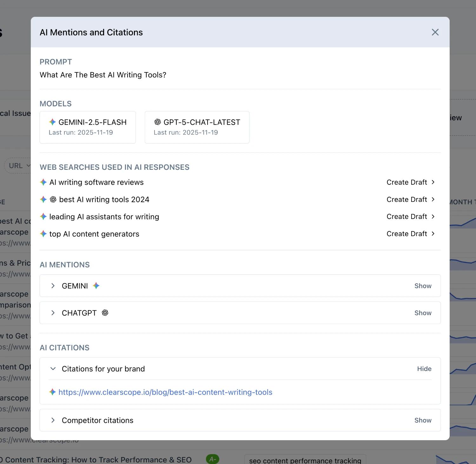This screenshot has height=464, width=476.
Task: Click the OpenAI icon on GPT-5-CHAT-LATEST card
Action: [x=157, y=122]
